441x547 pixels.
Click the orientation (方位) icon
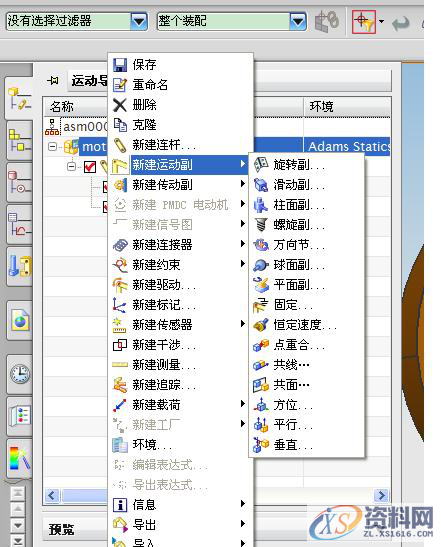point(261,405)
